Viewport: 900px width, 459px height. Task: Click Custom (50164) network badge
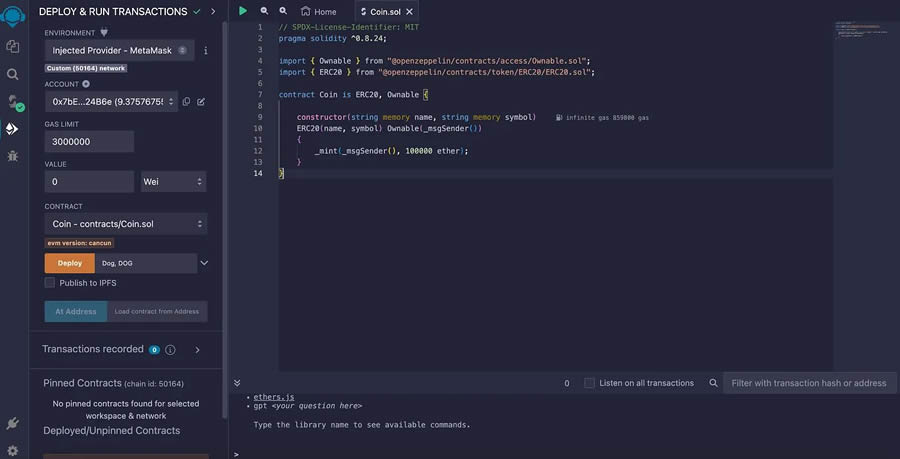click(86, 68)
